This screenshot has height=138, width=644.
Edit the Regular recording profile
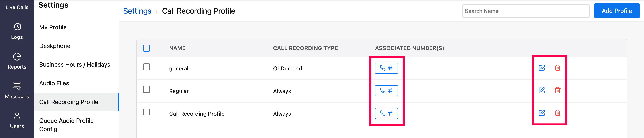pos(542,90)
